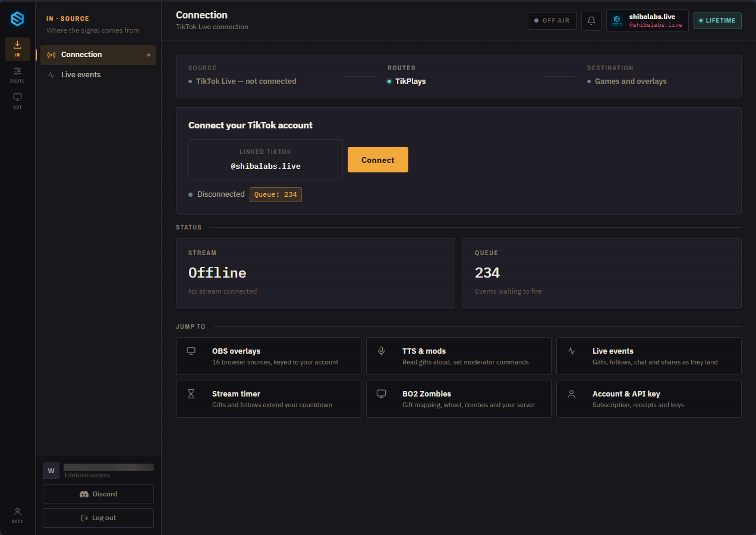Image resolution: width=756 pixels, height=535 pixels.
Task: Click the TTS & mods microphone icon
Action: [x=381, y=351]
